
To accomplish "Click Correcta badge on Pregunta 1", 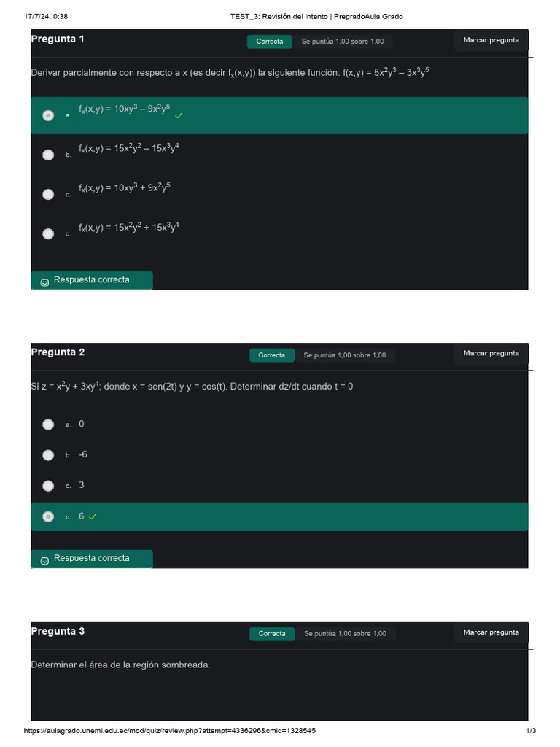I will point(270,42).
